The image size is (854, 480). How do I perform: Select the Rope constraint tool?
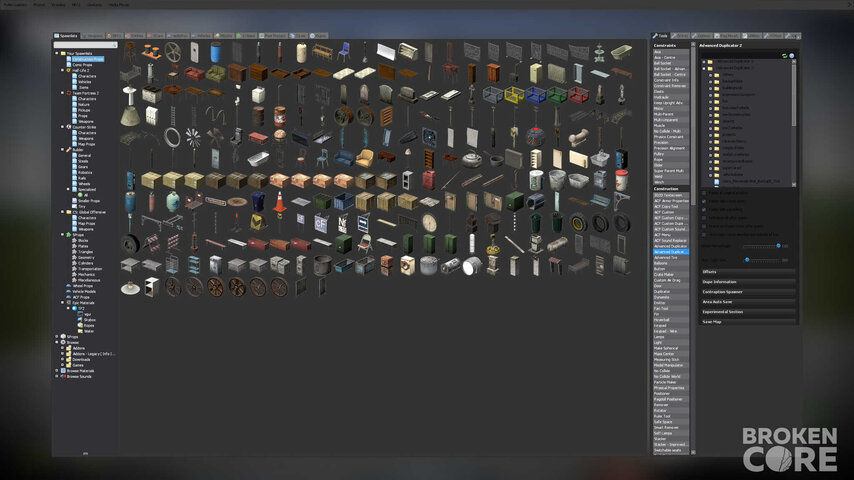(671, 160)
